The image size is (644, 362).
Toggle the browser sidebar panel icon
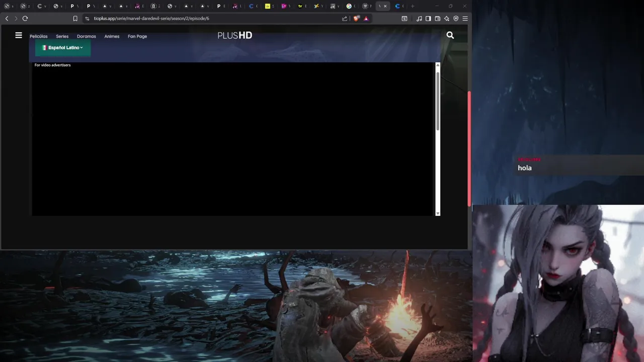tap(428, 19)
